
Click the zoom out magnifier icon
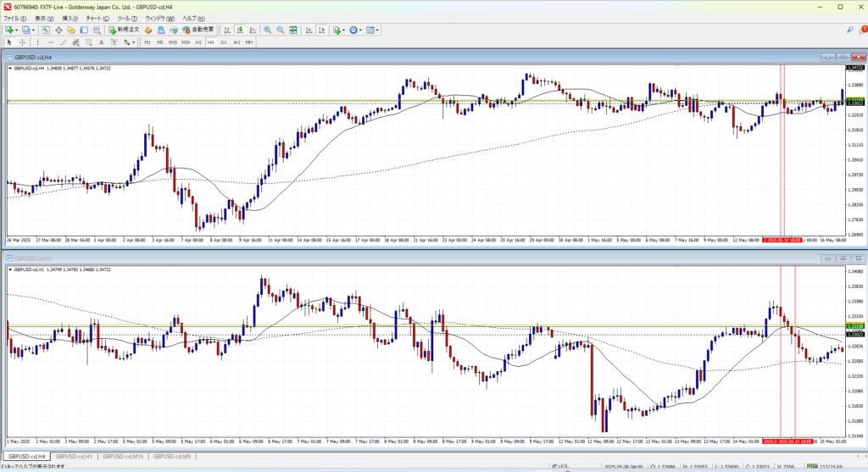pos(279,30)
